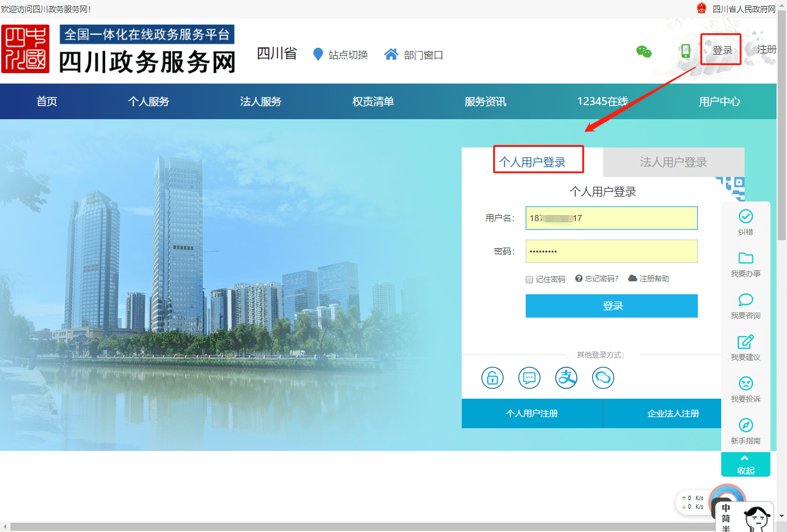Enable the 记住密码 remember password checkbox
Screen dimensions: 787x532
coord(529,279)
